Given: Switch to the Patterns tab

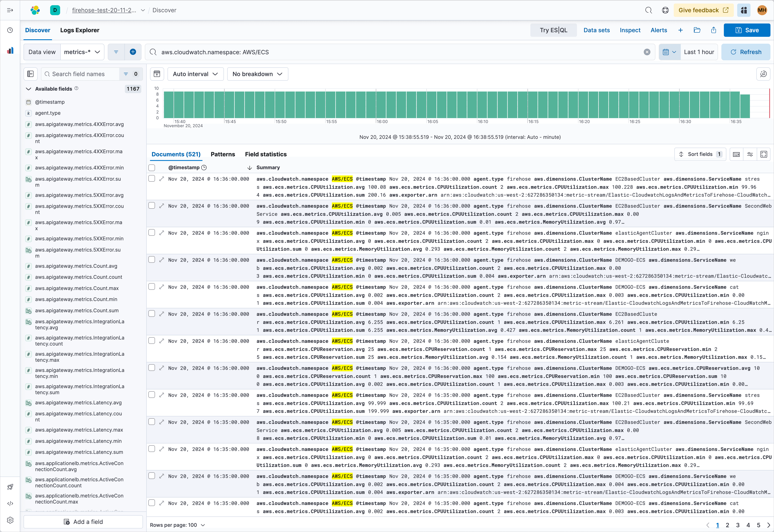Looking at the screenshot, I should (x=223, y=154).
